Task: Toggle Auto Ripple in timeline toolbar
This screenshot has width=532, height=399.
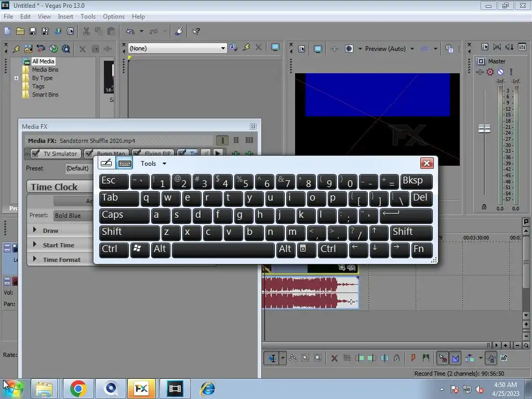Action: tap(470, 358)
